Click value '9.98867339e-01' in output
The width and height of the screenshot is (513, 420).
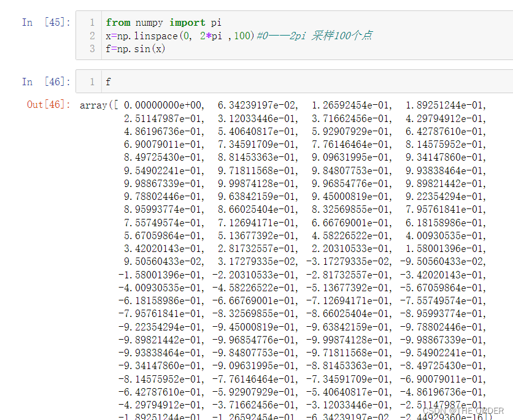pyautogui.click(x=164, y=184)
